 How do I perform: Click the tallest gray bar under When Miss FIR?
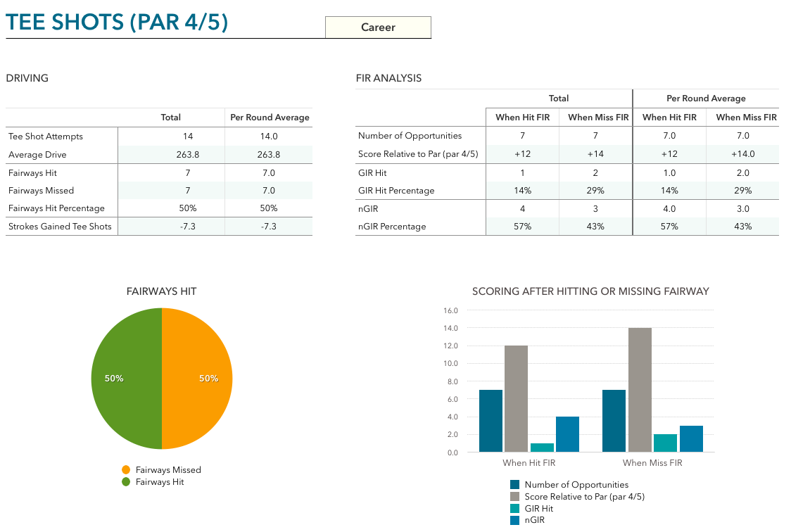640,389
